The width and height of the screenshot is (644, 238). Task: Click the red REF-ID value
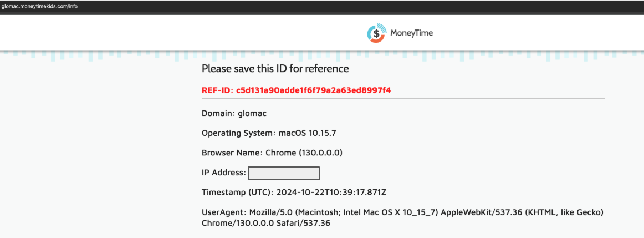(313, 90)
